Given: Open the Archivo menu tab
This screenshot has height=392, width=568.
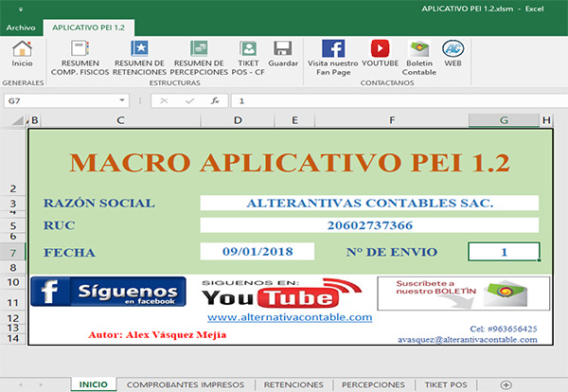Looking at the screenshot, I should pyautogui.click(x=21, y=27).
